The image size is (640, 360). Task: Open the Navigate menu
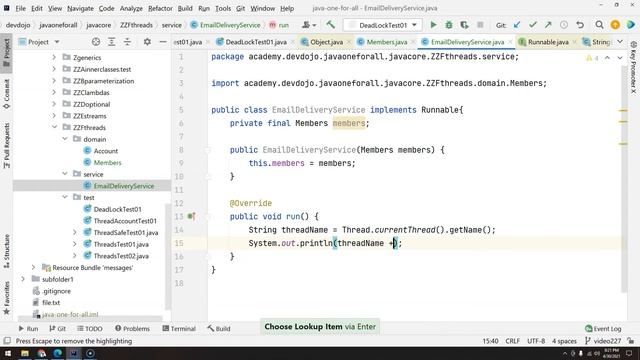[x=80, y=8]
